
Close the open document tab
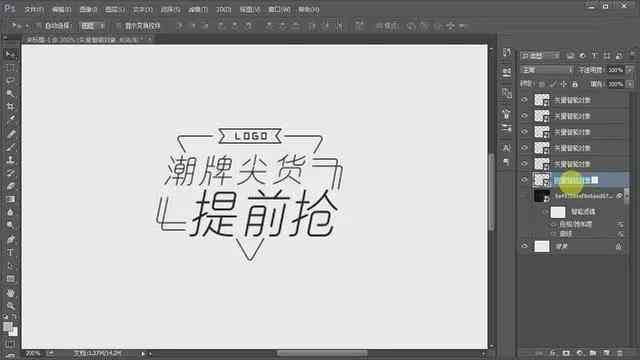(x=149, y=40)
